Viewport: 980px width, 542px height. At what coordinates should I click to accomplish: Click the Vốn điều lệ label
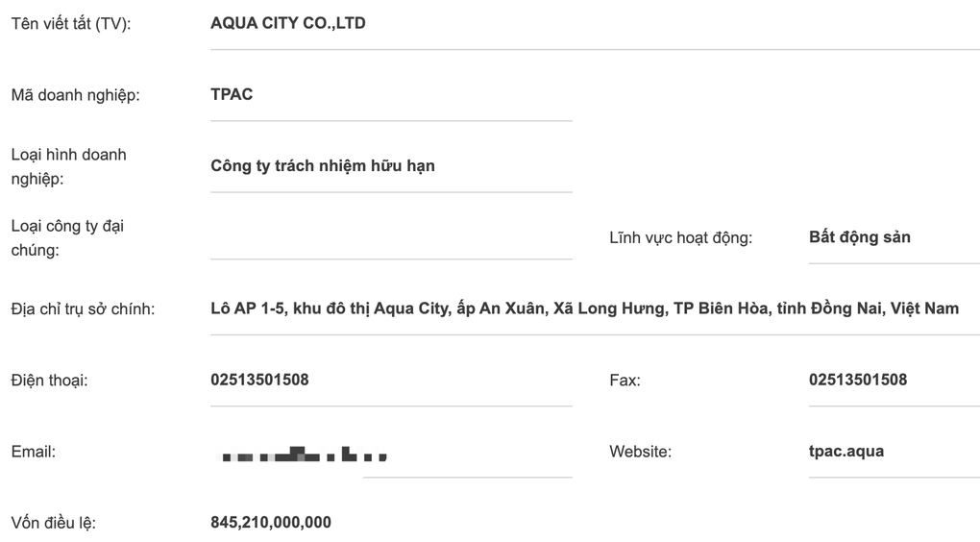tap(54, 523)
